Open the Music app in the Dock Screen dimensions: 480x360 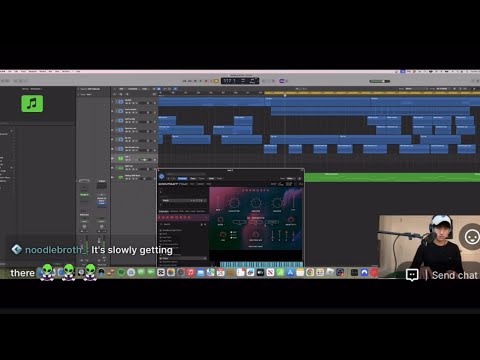pos(190,272)
